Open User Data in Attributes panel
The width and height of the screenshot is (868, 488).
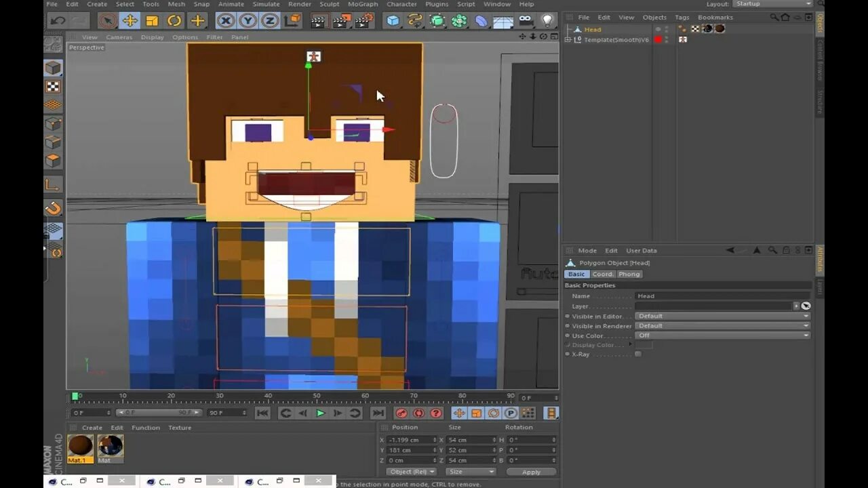(641, 251)
